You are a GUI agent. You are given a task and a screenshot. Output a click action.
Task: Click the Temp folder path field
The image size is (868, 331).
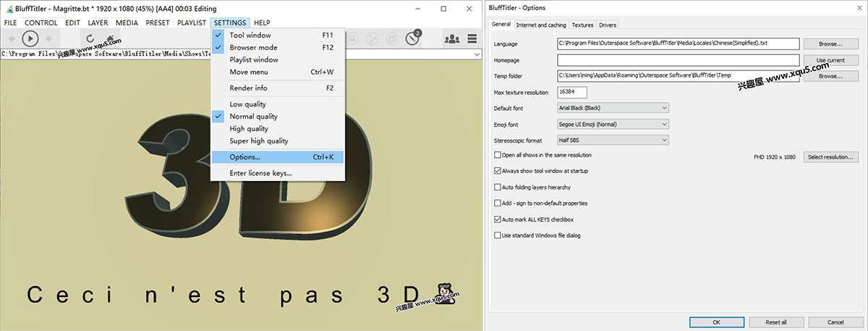coord(678,75)
